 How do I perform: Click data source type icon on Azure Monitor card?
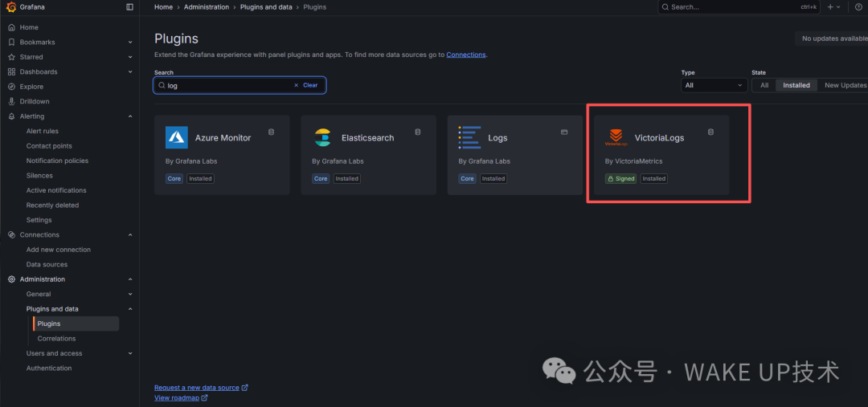[272, 132]
